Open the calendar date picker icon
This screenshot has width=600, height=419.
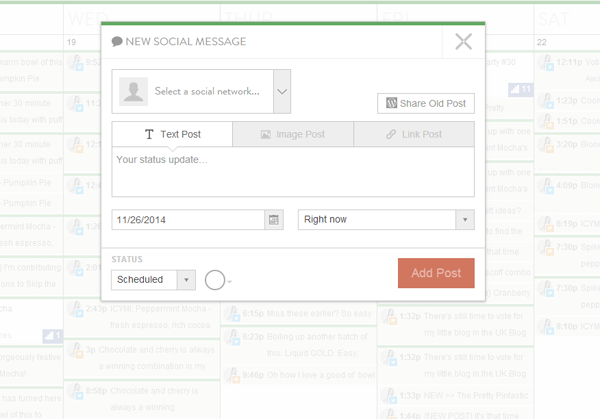point(274,220)
